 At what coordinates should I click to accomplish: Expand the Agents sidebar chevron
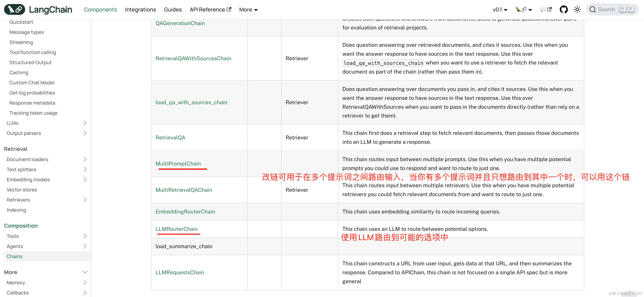point(85,246)
